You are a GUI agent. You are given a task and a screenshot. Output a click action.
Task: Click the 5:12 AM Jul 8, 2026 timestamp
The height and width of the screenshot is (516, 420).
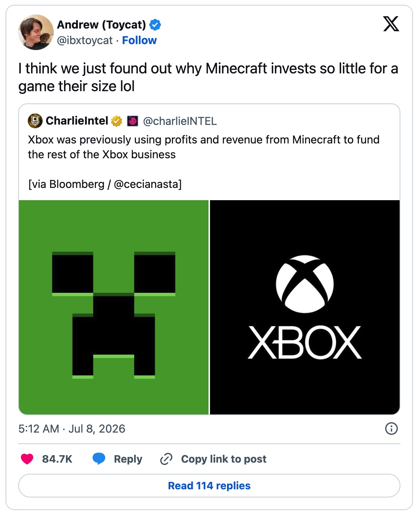pos(72,429)
